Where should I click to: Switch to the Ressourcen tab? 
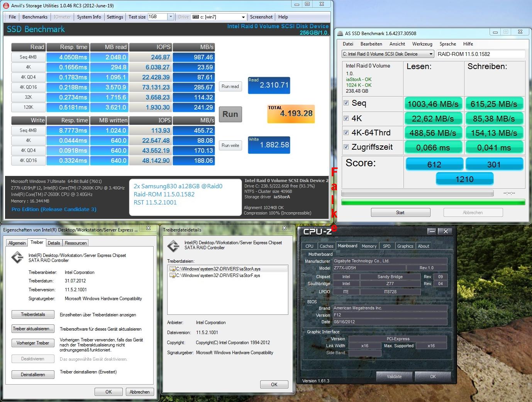pyautogui.click(x=76, y=243)
